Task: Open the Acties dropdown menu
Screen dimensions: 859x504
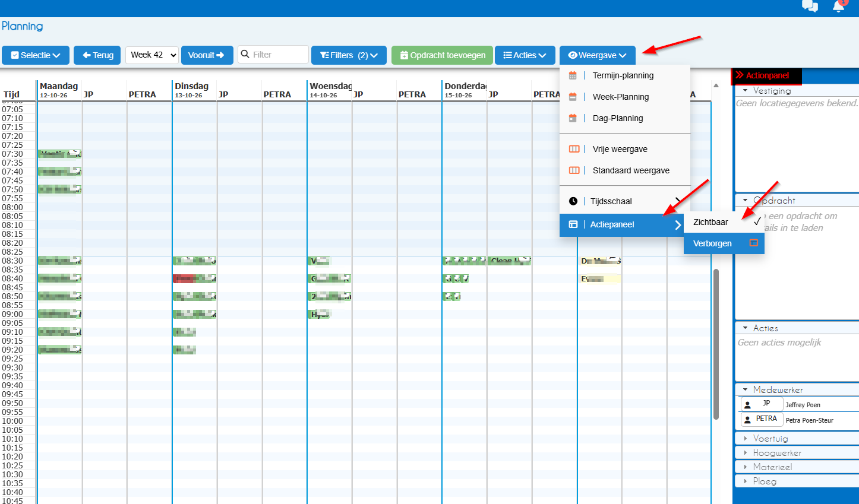Action: point(525,55)
